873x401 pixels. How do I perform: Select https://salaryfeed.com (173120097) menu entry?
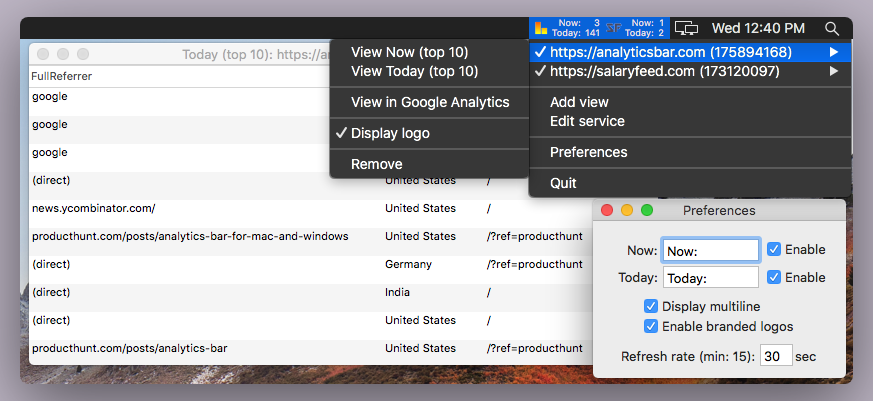[690, 71]
